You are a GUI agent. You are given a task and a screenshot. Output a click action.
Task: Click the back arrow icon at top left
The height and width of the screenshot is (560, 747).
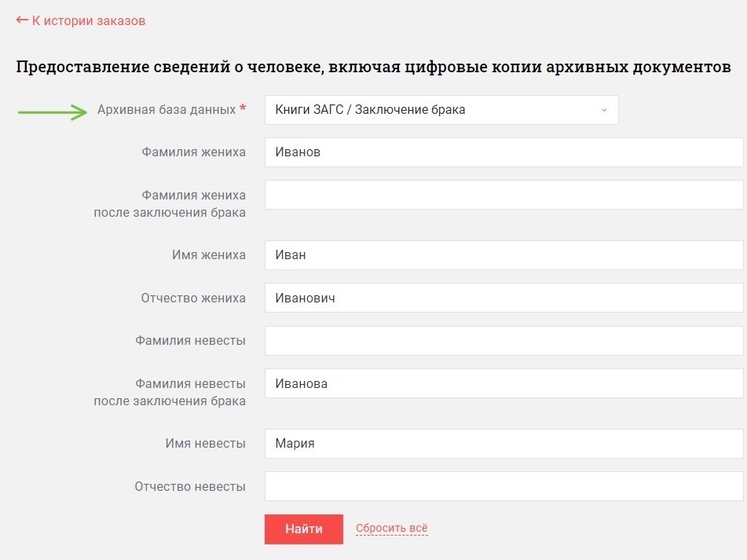point(22,20)
